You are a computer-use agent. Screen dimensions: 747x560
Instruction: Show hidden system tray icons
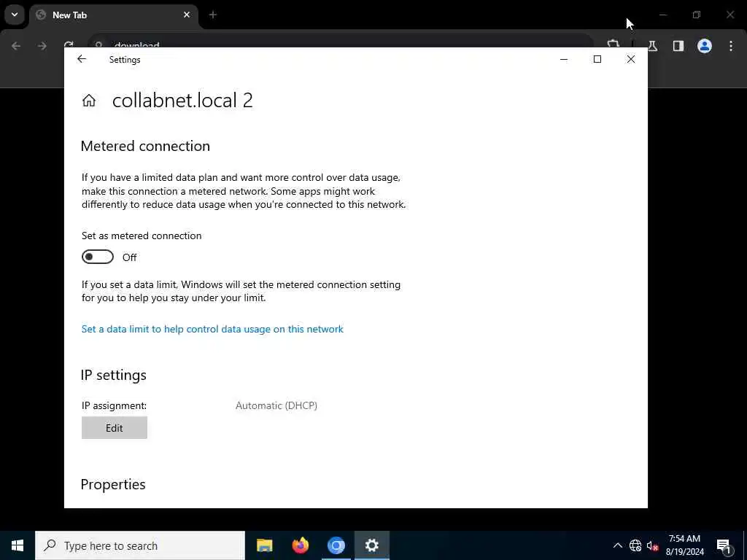tap(617, 545)
